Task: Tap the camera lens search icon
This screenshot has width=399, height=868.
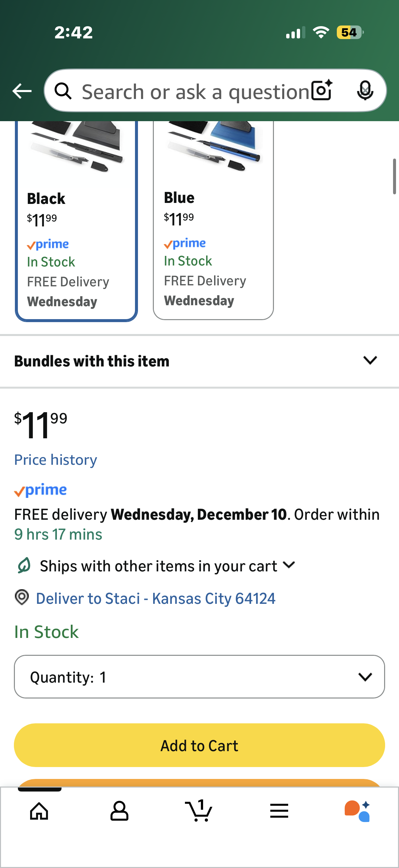Action: click(322, 90)
